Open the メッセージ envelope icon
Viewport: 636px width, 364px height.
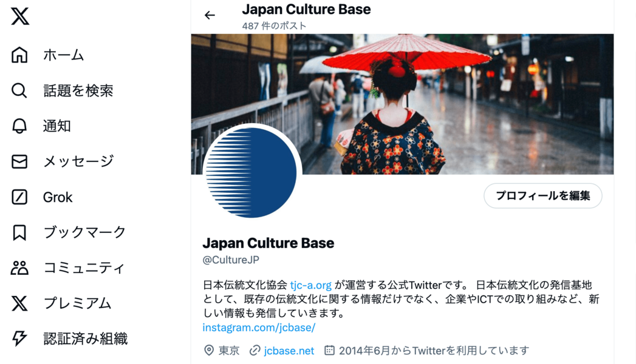[19, 161]
